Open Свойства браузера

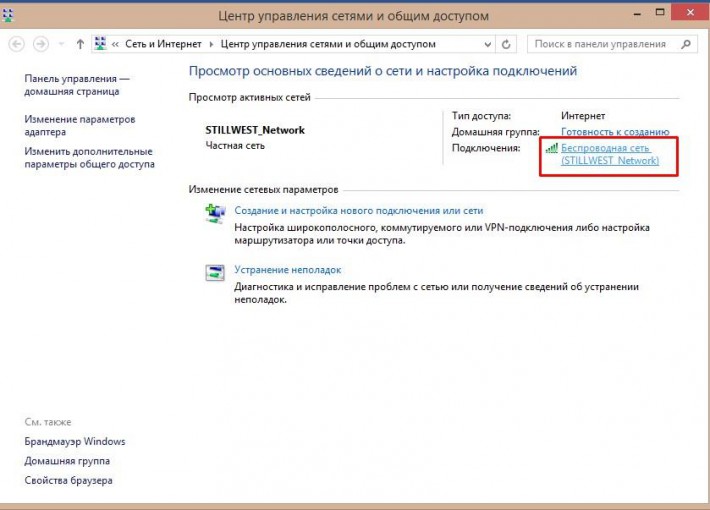pyautogui.click(x=68, y=481)
